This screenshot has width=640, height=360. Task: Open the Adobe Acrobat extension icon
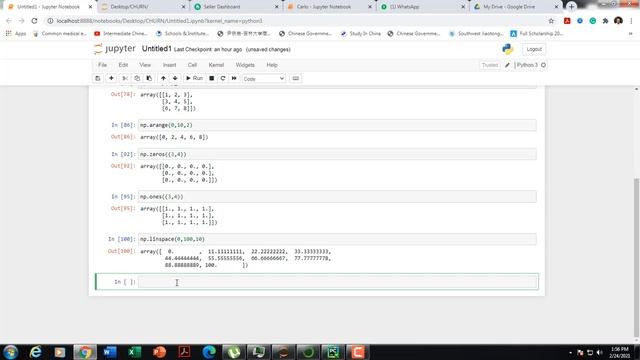point(567,21)
